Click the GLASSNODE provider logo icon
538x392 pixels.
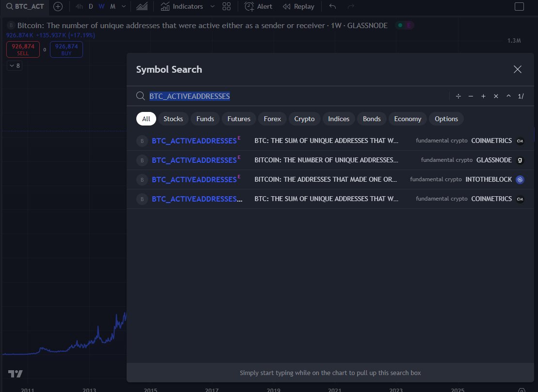(x=520, y=160)
